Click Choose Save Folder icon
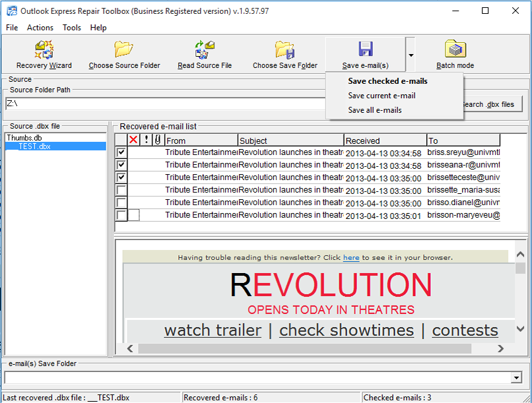Image resolution: width=532 pixels, height=403 pixels. pyautogui.click(x=284, y=50)
